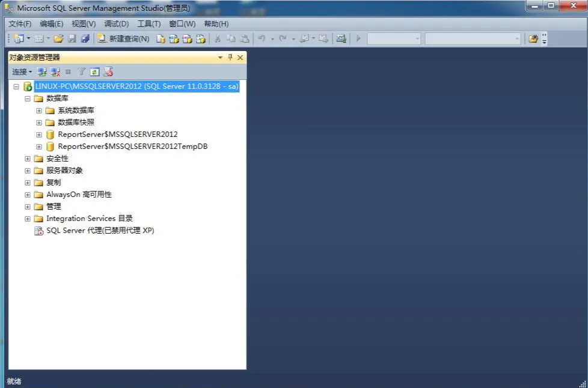Click the green Start debugging arrow
This screenshot has height=388, width=588.
point(358,38)
